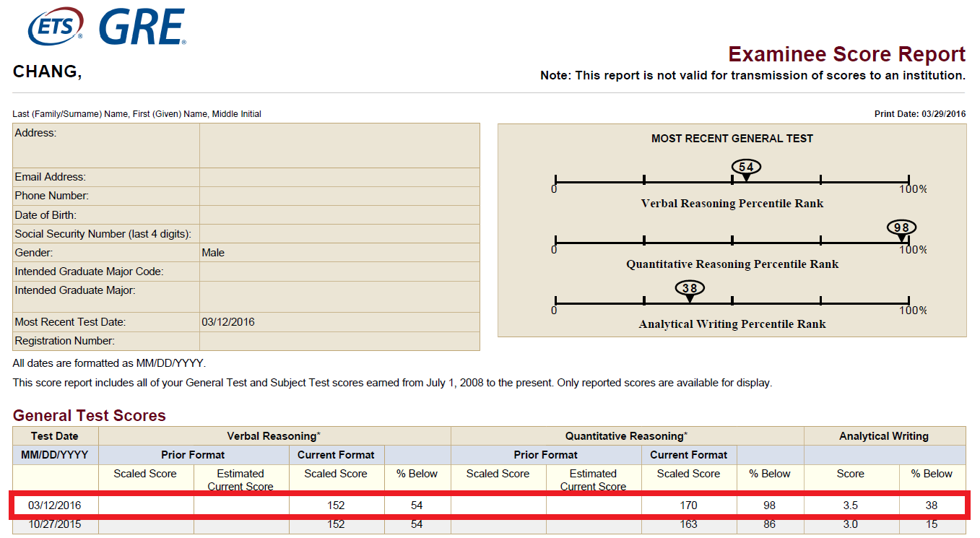Screen dimensions: 980x538
Task: Click the examinee name "CHANG,"
Action: (x=48, y=71)
